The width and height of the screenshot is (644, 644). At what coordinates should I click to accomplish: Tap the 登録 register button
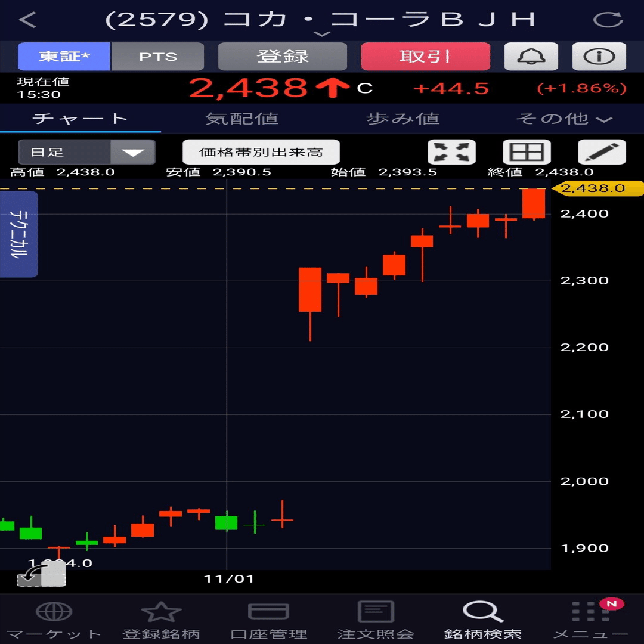point(283,56)
